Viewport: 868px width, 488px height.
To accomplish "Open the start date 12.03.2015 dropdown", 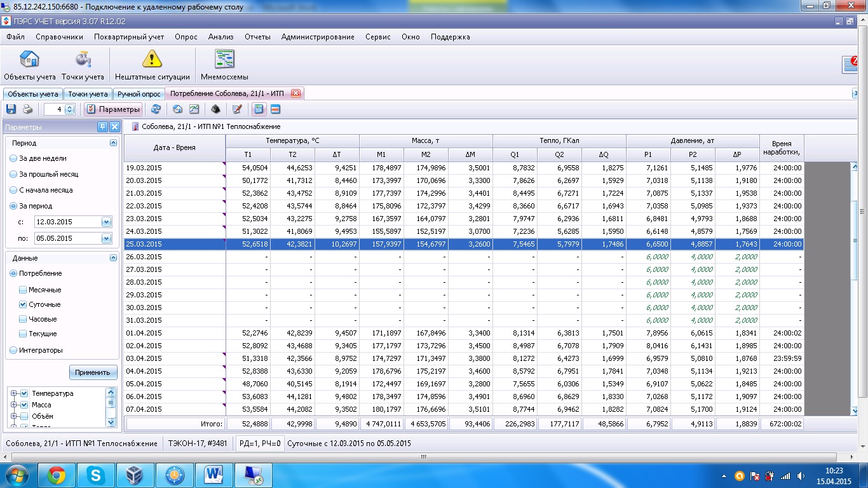I will [106, 222].
